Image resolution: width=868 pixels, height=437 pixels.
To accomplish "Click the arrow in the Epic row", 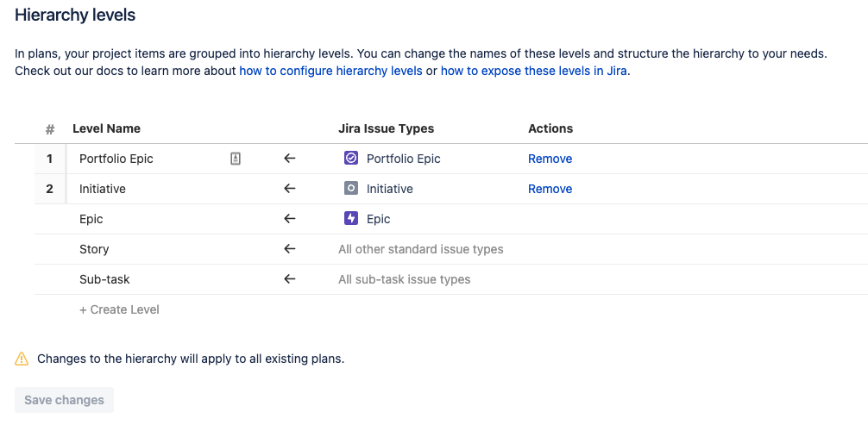I will click(290, 219).
